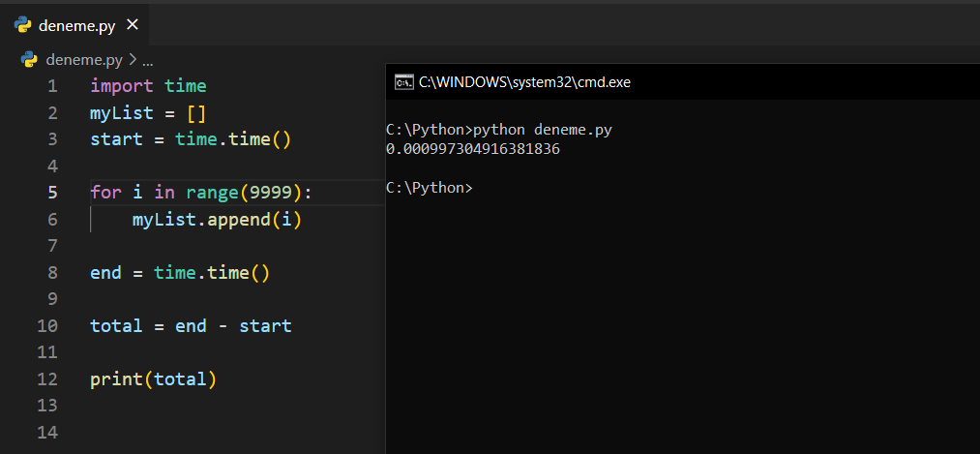The height and width of the screenshot is (454, 980).
Task: Place cursor on the import keyword
Action: click(122, 86)
